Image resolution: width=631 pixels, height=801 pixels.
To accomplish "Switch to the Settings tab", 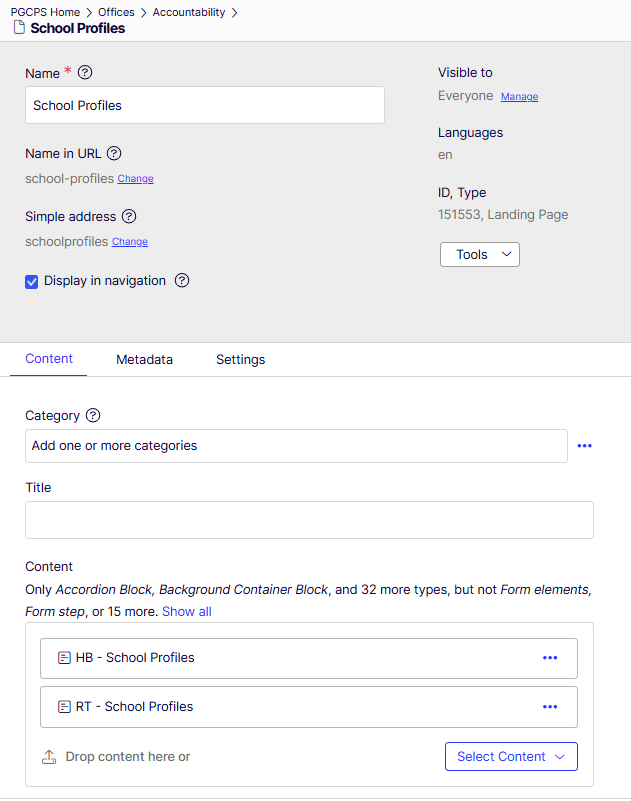I will [241, 360].
